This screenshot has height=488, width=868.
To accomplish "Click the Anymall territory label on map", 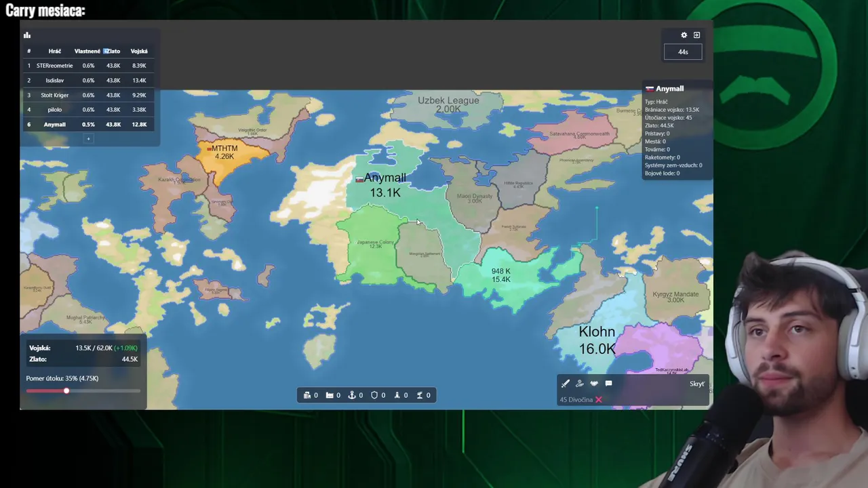I will pos(385,185).
